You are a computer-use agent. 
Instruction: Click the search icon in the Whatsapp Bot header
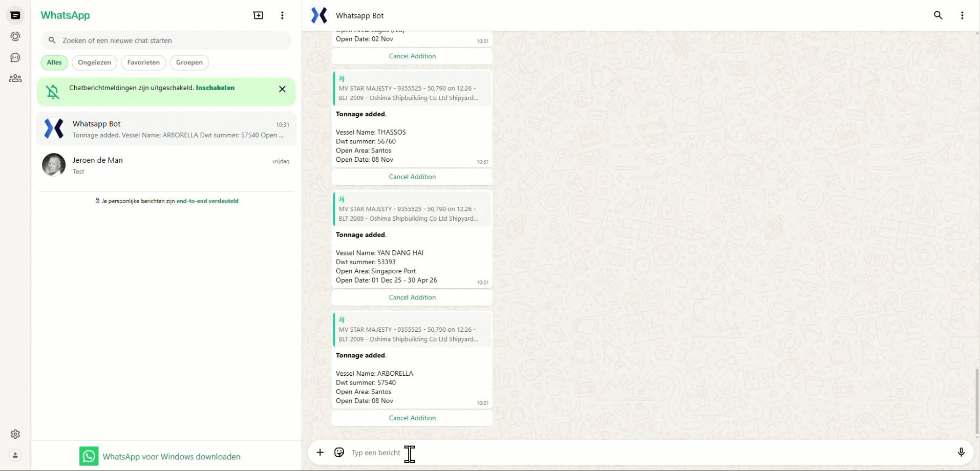tap(938, 15)
